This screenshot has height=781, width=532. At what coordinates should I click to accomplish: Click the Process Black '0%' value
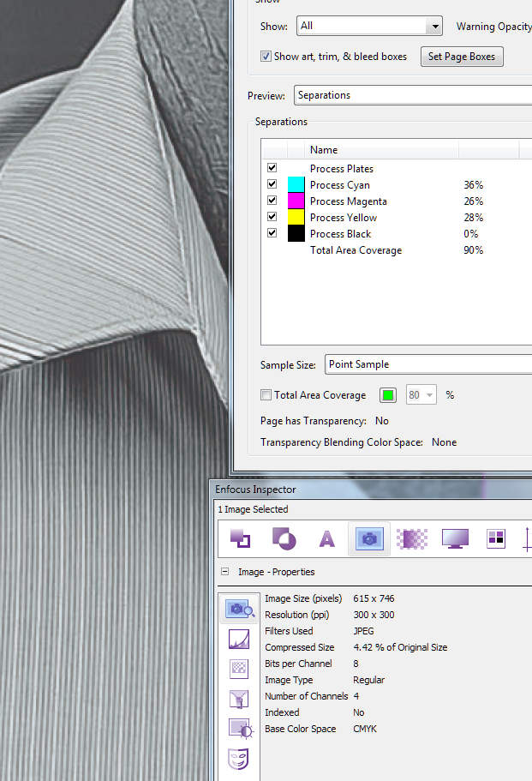[x=471, y=233]
